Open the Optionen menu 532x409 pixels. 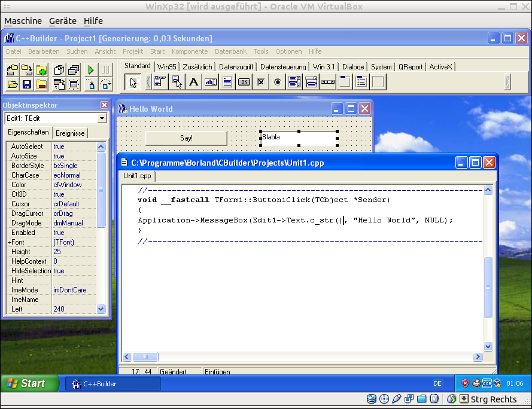[288, 51]
